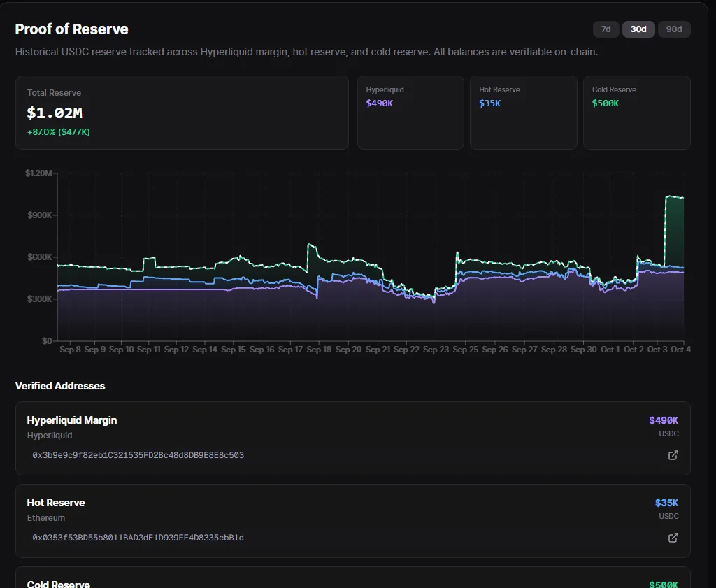Viewport: 716px width, 588px height.
Task: Click the Ethereum network label
Action: pyautogui.click(x=45, y=517)
